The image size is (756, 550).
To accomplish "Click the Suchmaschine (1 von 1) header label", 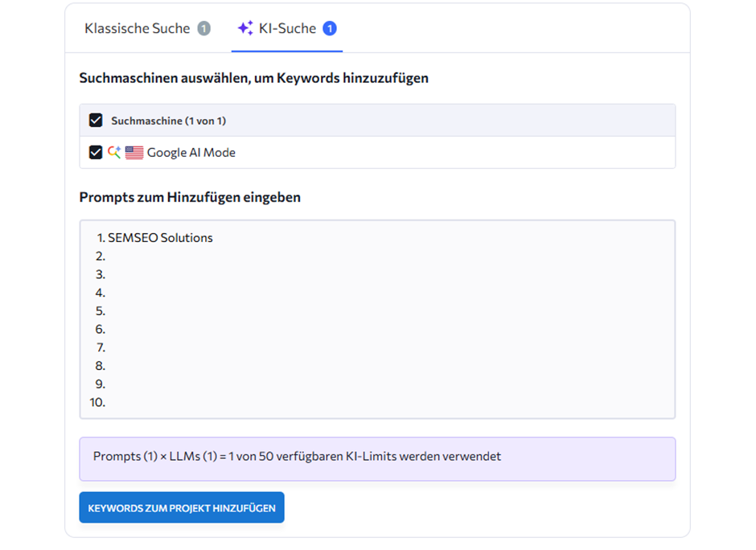I will tap(168, 121).
